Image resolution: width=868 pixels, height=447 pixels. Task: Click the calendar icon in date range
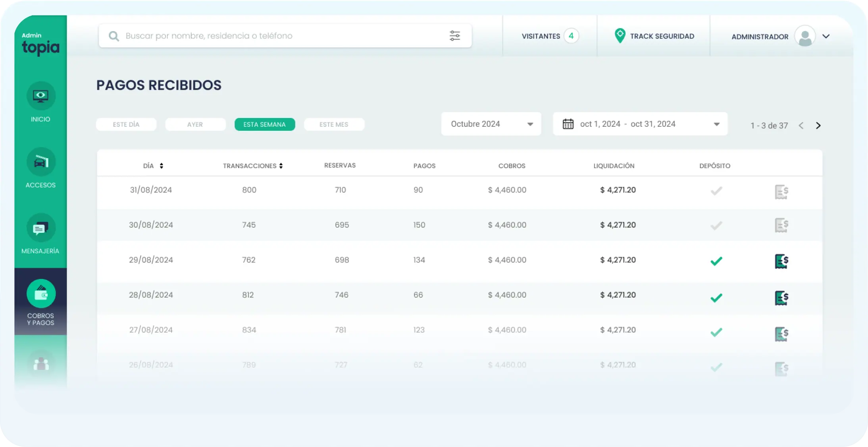click(x=568, y=124)
